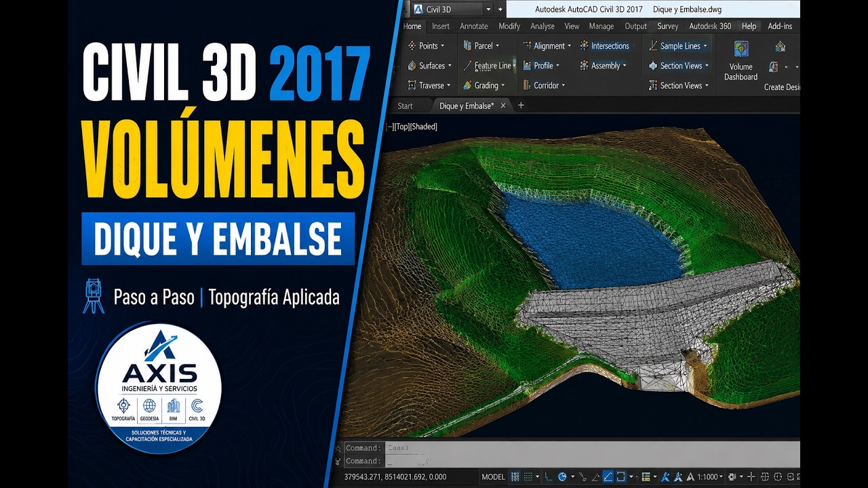Open the Corridor tool
Screen dimensions: 868x488
click(x=545, y=85)
